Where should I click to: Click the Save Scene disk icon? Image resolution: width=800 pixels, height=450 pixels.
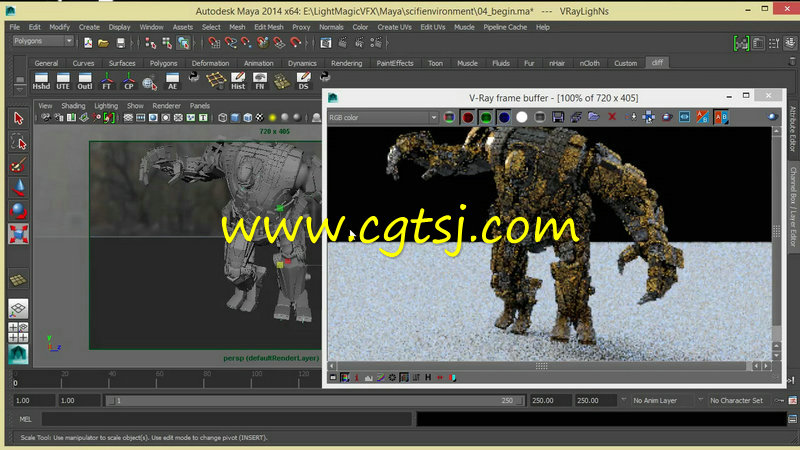[120, 43]
